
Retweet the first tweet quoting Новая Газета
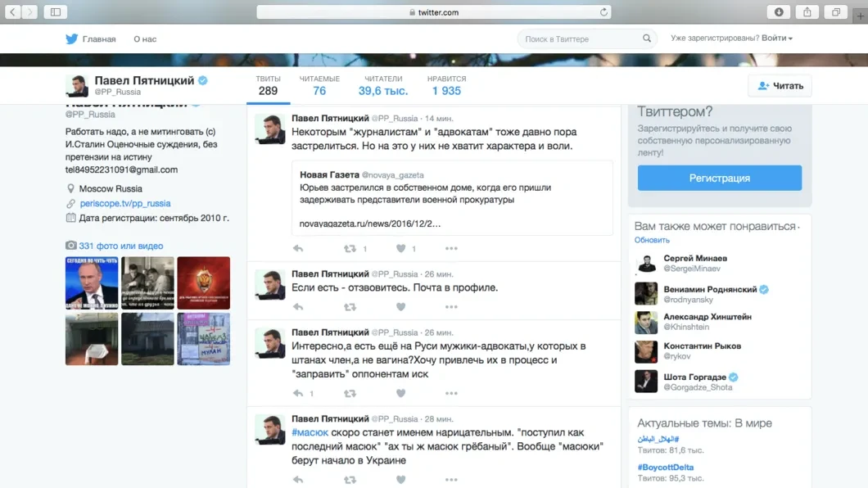pos(350,249)
